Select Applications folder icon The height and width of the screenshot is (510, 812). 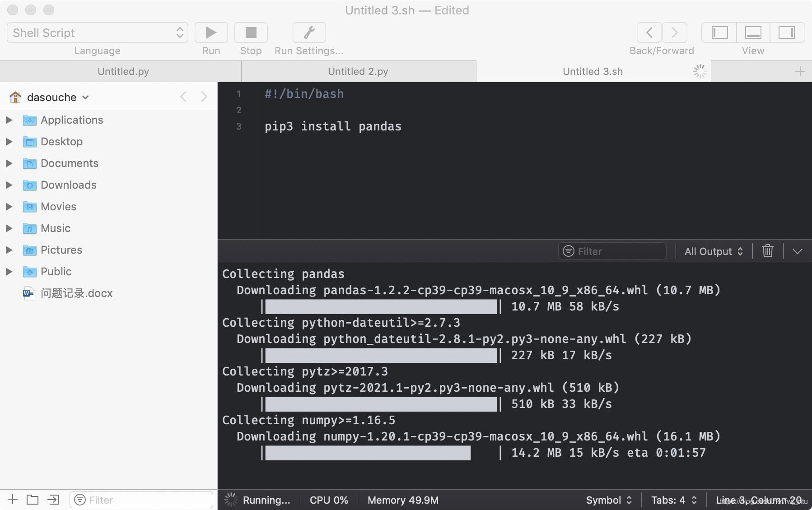click(29, 120)
